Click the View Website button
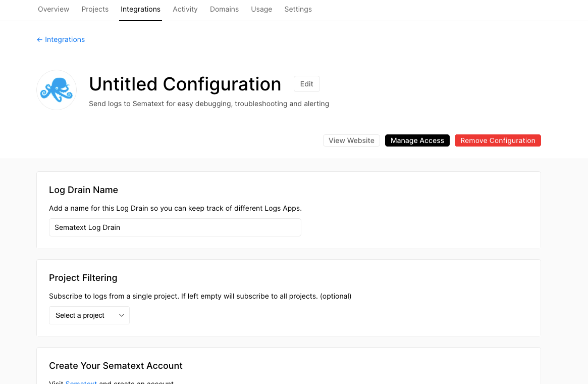Screen dimensions: 588x384 (351, 140)
